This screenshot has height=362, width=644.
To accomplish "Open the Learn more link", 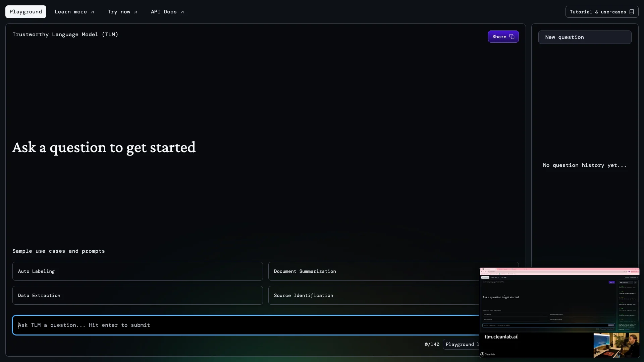I will point(74,12).
